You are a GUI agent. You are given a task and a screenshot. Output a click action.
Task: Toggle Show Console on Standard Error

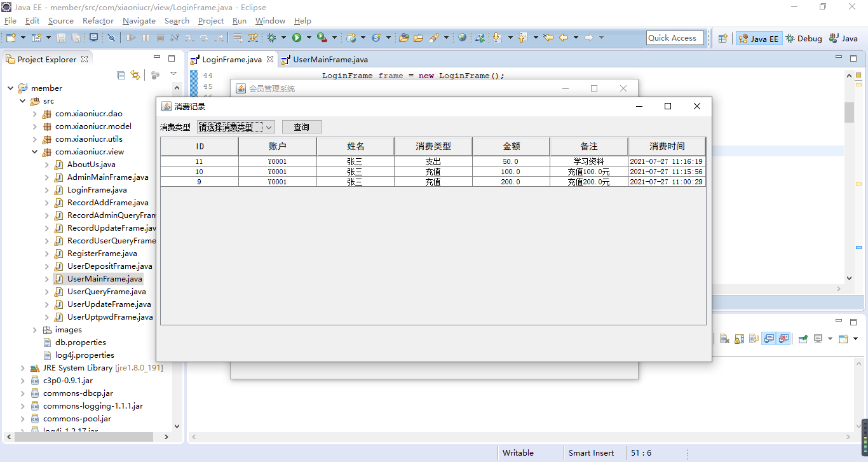(x=784, y=339)
